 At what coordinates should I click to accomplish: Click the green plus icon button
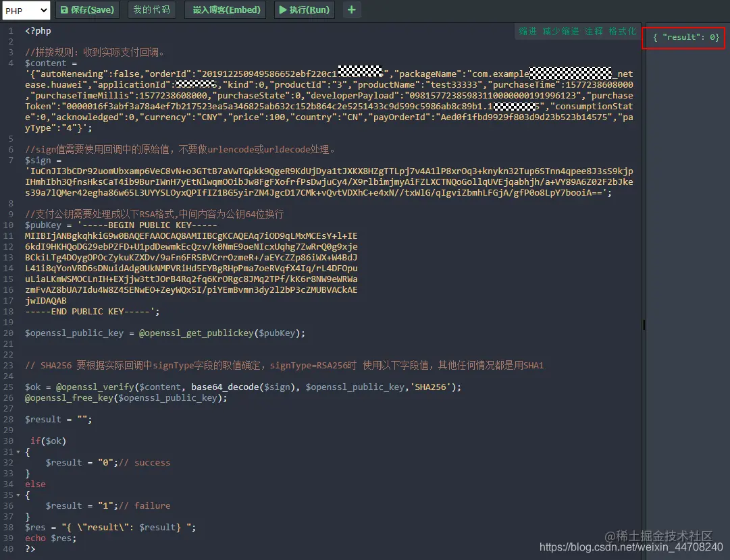352,9
